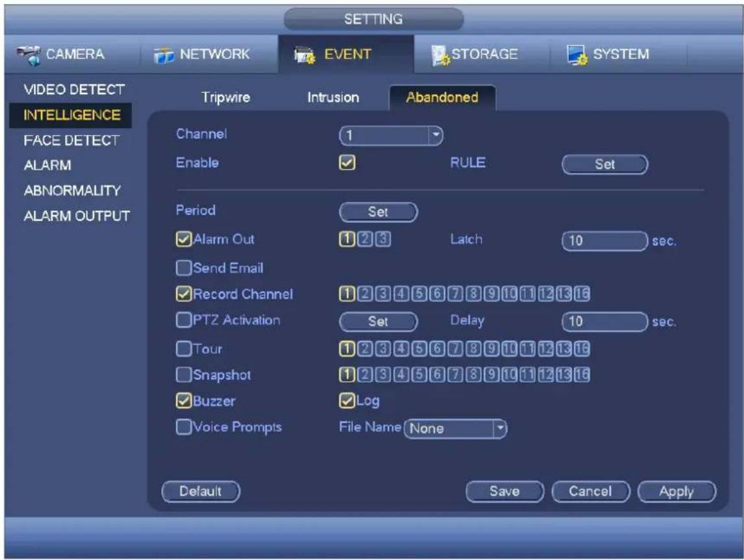Toggle Record Channel number 1
The height and width of the screenshot is (560, 744).
(347, 294)
